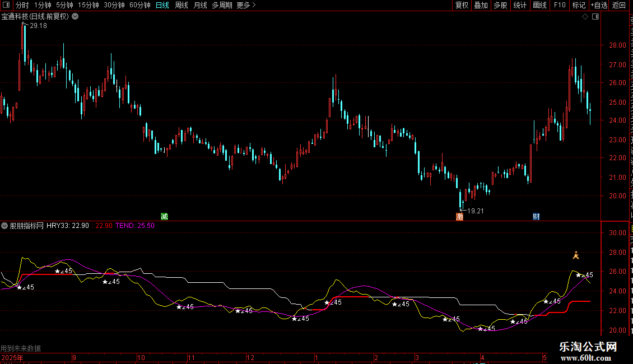
Task: Select the 1分钟 period tab
Action: click(43, 5)
